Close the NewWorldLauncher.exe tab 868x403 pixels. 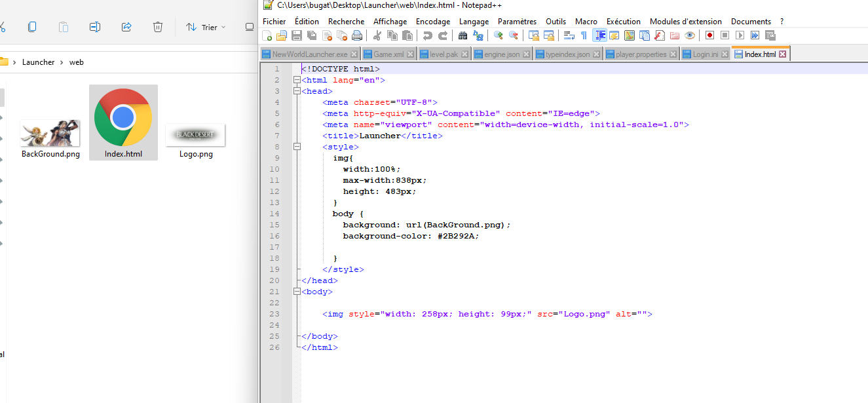click(x=354, y=54)
